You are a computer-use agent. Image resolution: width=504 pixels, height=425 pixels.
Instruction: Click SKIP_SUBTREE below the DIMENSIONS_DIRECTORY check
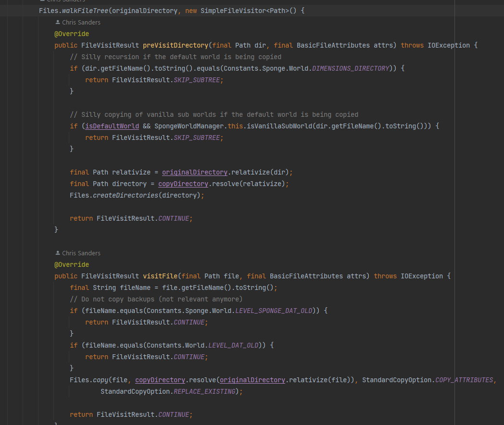coord(197,80)
